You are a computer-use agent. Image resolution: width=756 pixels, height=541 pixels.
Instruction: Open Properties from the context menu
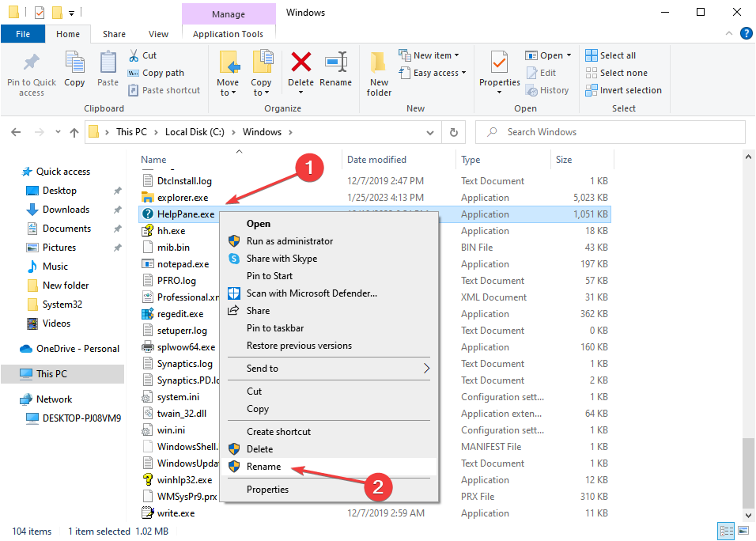pos(329,490)
